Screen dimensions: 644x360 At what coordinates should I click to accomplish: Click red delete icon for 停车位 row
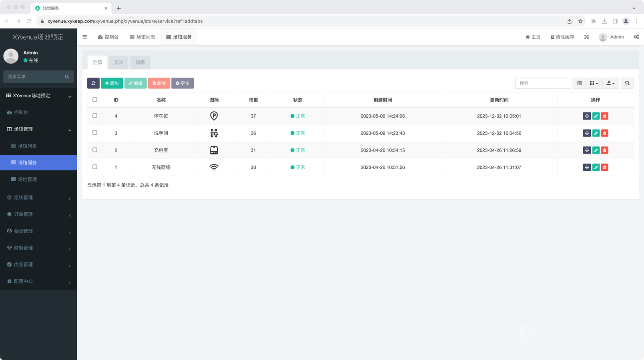[x=604, y=116]
